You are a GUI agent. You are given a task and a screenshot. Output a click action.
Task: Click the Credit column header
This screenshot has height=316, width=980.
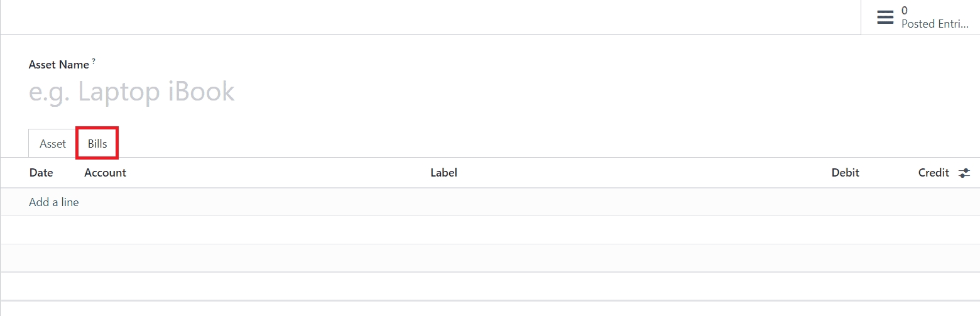(933, 173)
